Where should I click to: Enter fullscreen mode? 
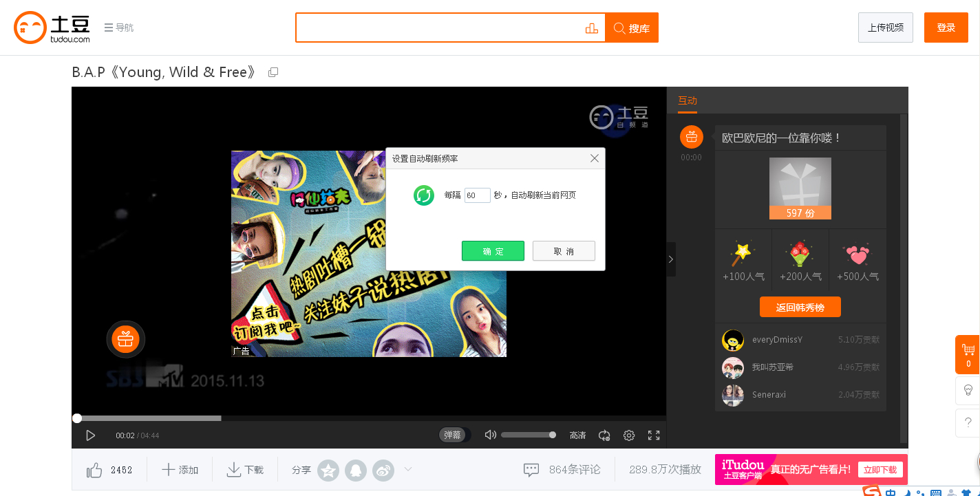[x=654, y=435]
